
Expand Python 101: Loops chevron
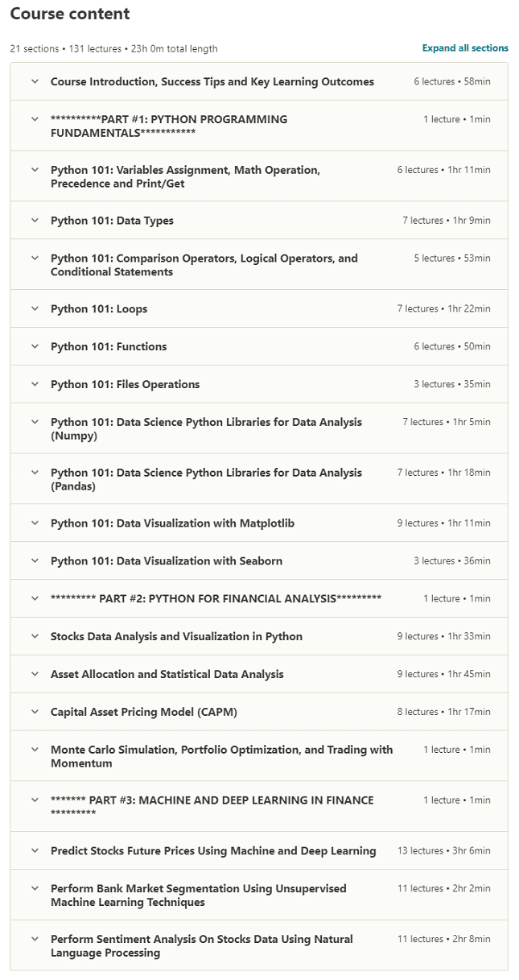click(x=35, y=309)
